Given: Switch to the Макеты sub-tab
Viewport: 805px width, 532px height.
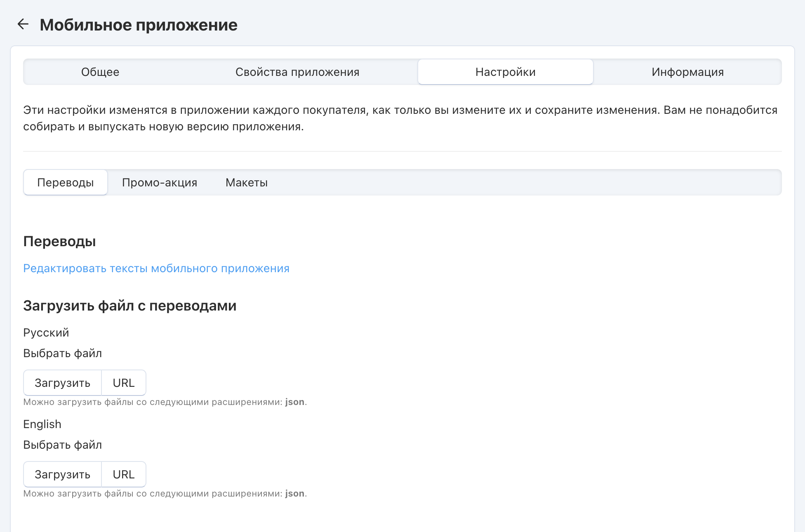Looking at the screenshot, I should coord(247,183).
